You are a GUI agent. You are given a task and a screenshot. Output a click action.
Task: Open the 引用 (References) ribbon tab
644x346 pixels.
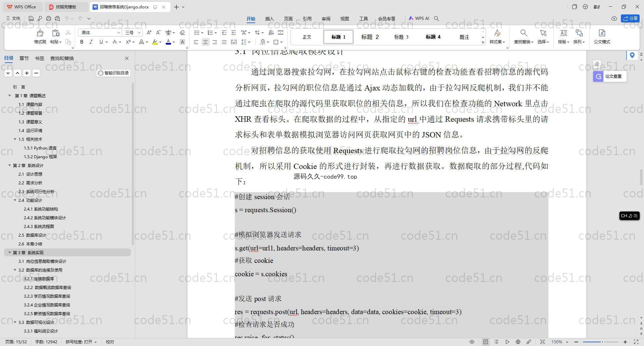coord(307,18)
